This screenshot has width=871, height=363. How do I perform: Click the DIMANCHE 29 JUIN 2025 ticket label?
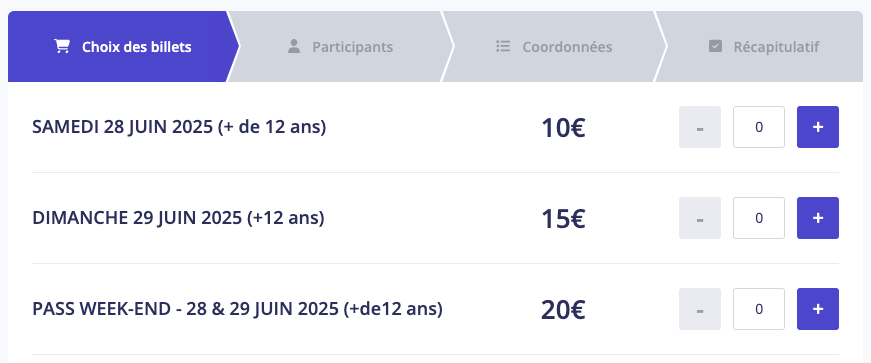click(x=178, y=218)
